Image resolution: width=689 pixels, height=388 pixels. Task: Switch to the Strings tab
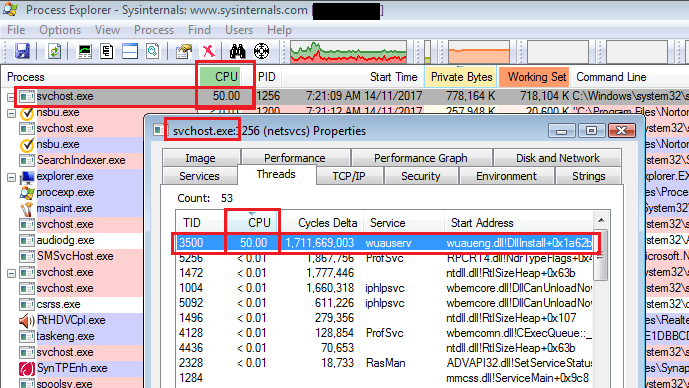tap(589, 176)
